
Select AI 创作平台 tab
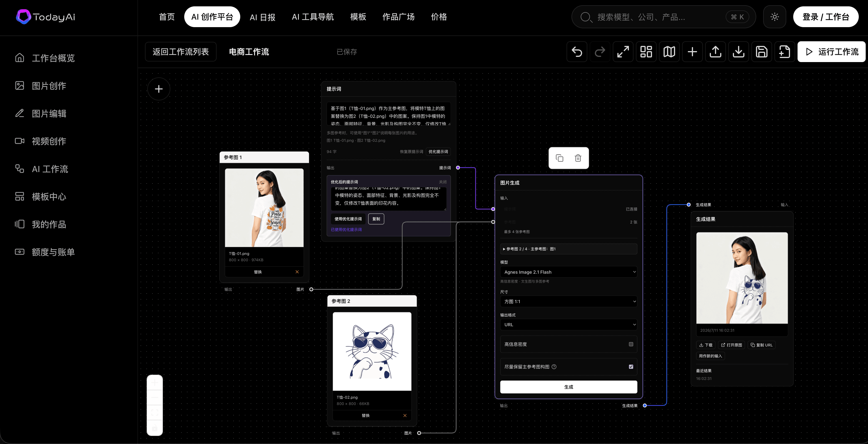coord(212,17)
